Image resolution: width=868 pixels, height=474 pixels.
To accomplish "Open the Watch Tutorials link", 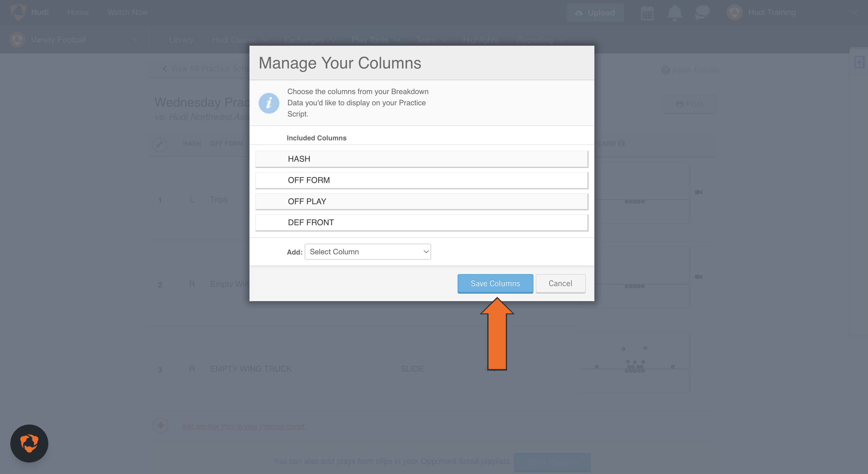I will pyautogui.click(x=690, y=70).
